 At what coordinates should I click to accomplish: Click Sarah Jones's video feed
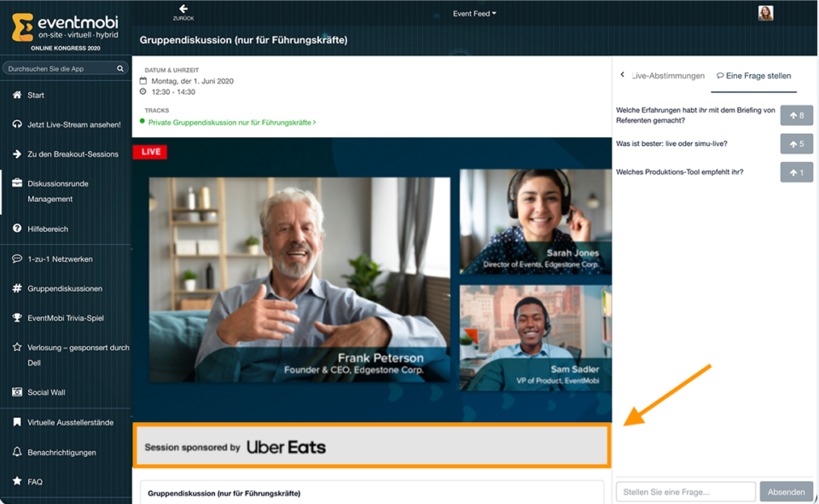click(536, 222)
